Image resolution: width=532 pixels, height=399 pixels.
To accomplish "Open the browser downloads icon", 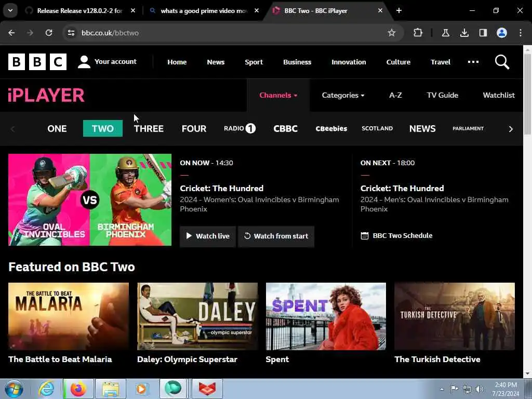I will (x=464, y=33).
